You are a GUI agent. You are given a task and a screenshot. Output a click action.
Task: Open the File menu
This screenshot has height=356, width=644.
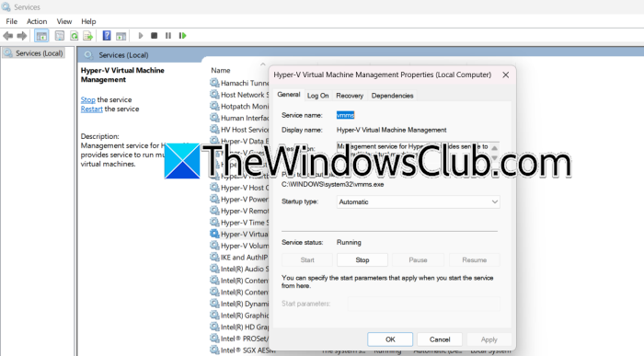(x=11, y=21)
